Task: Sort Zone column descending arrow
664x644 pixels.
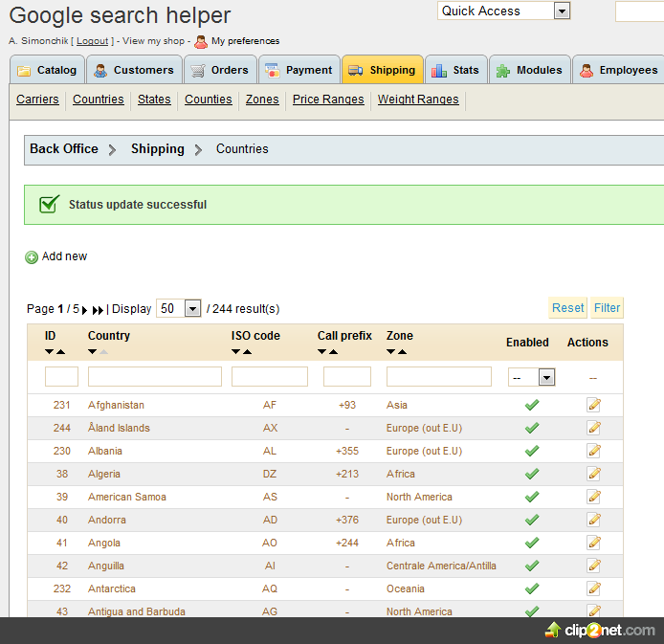Action: coord(391,351)
